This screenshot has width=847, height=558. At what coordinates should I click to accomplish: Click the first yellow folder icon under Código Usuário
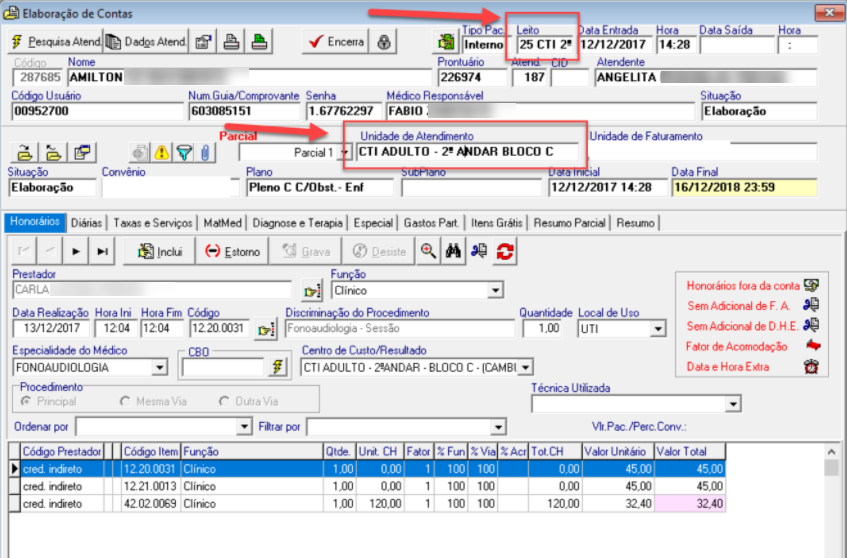click(x=24, y=153)
